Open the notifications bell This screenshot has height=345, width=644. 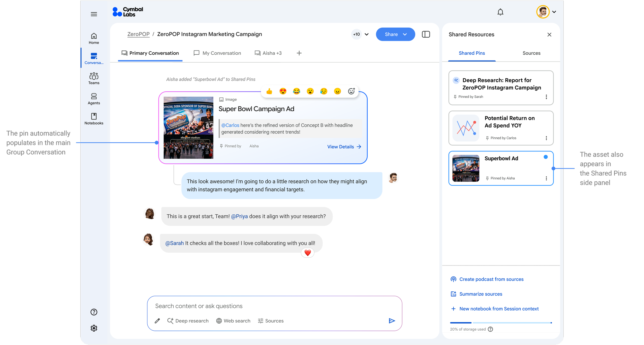[500, 12]
